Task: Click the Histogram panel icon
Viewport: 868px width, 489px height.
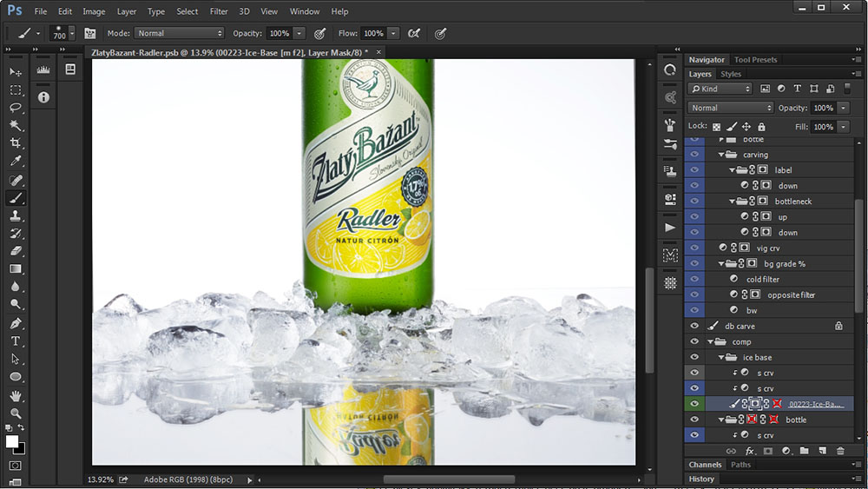Action: (x=43, y=69)
